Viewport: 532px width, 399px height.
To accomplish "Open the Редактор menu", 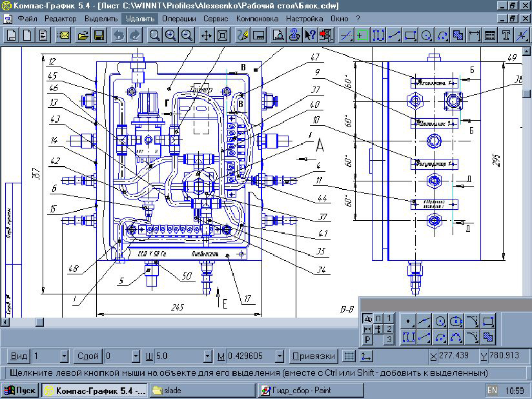I will tap(61, 19).
